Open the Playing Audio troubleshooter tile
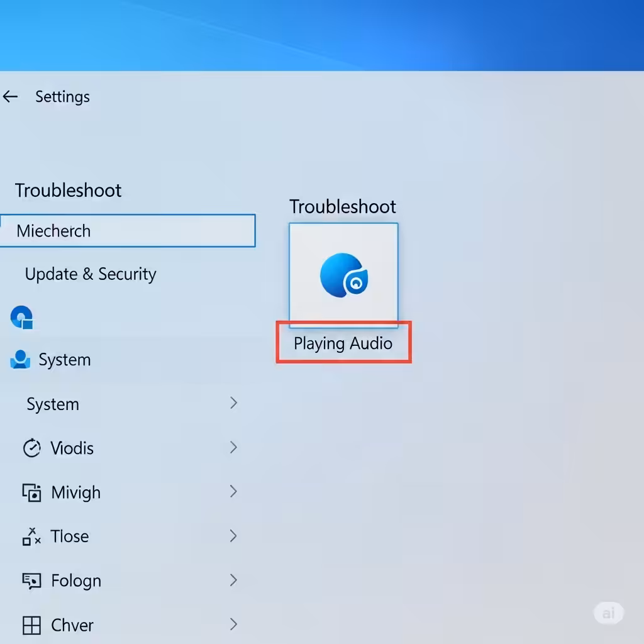Screen dimensions: 644x644 (x=343, y=275)
